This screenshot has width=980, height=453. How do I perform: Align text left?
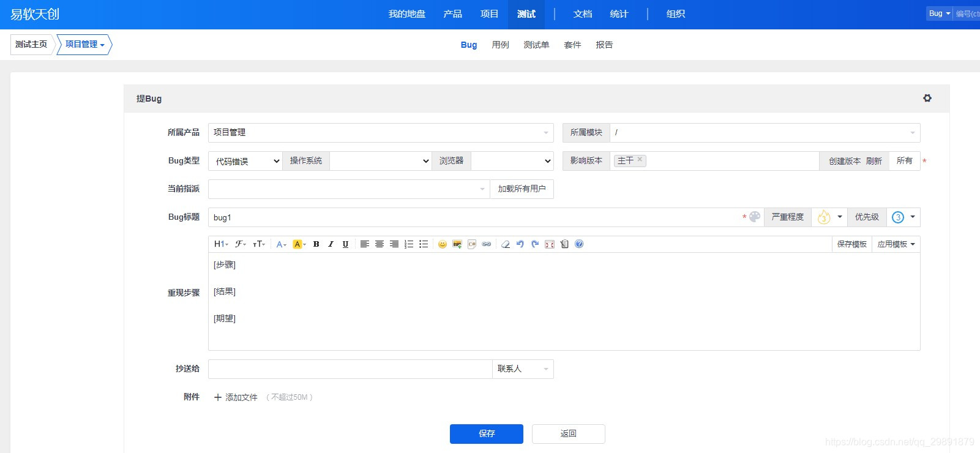[364, 244]
